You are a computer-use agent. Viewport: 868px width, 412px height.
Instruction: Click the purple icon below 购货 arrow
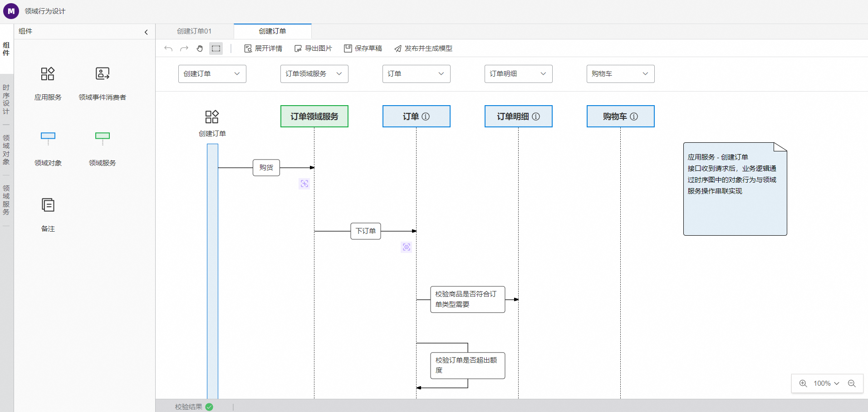tap(304, 184)
